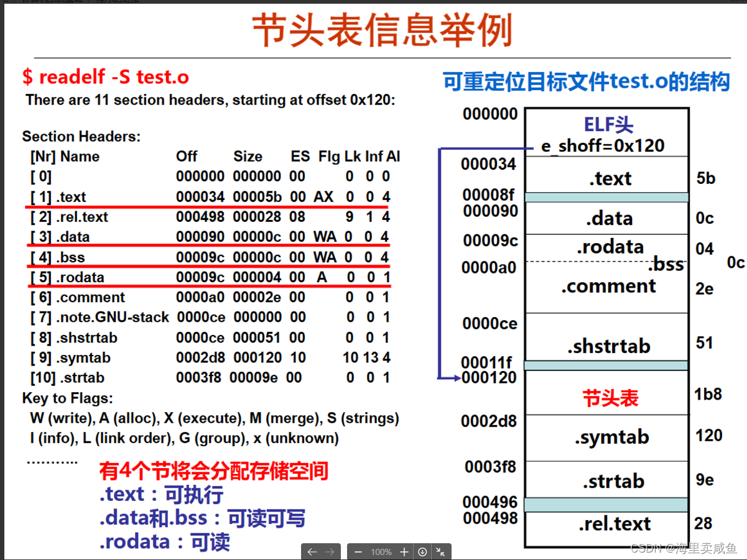The width and height of the screenshot is (747, 560).
Task: Click the .rodata block in the structure diagram
Action: [x=607, y=247]
